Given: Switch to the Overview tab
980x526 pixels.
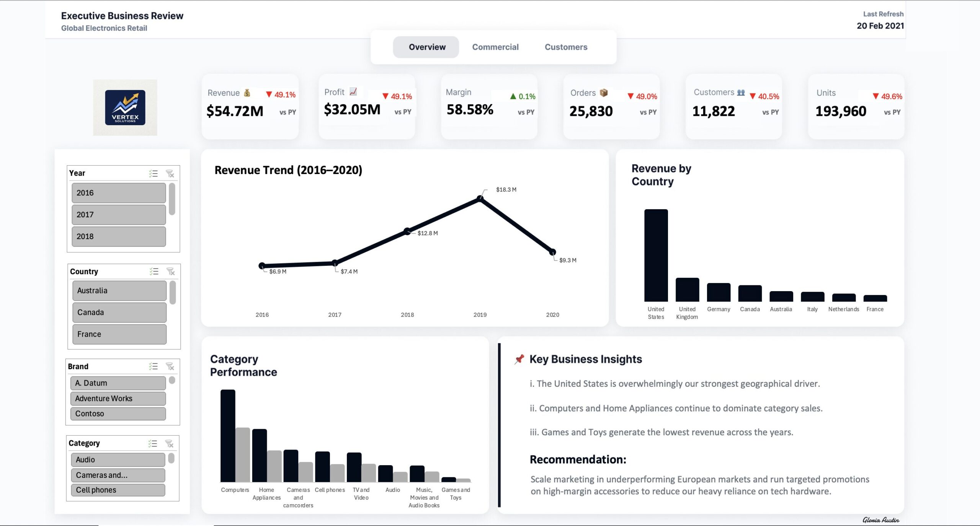Looking at the screenshot, I should coord(426,47).
